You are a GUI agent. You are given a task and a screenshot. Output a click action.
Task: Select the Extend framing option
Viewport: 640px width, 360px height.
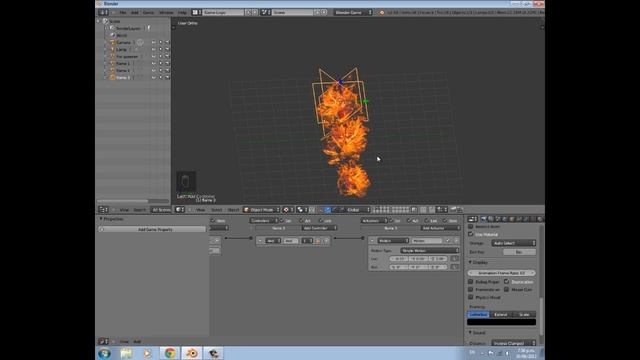tap(501, 314)
